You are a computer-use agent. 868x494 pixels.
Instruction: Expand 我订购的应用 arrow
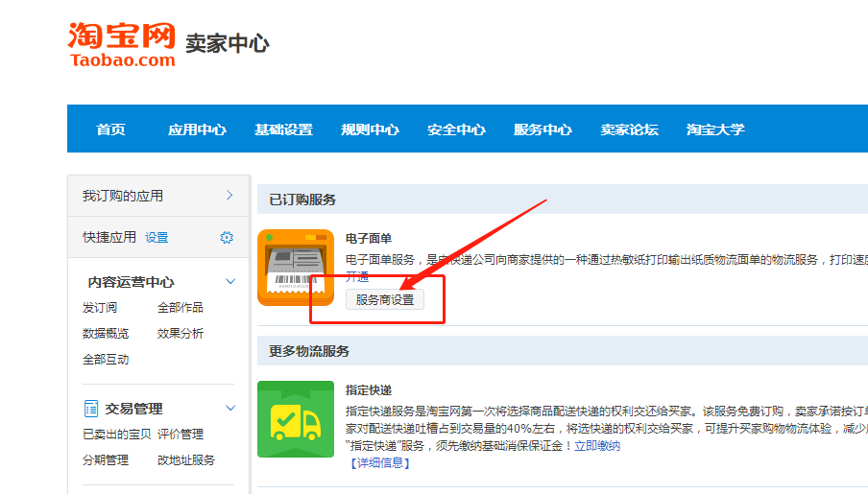coord(229,196)
